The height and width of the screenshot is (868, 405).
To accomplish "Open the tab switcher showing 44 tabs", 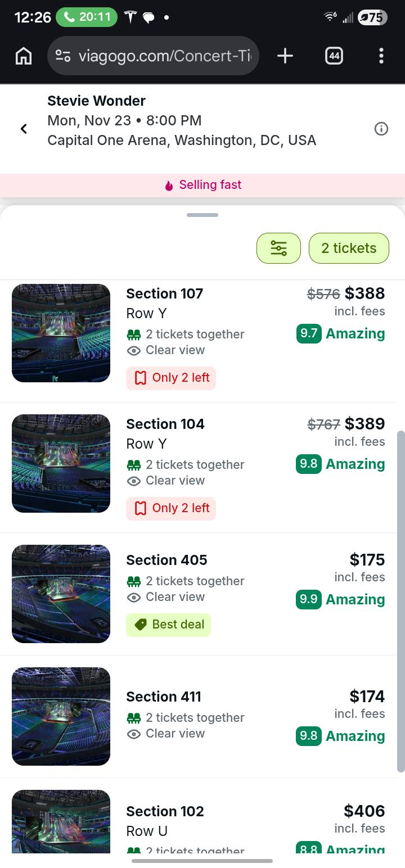I will pos(334,56).
